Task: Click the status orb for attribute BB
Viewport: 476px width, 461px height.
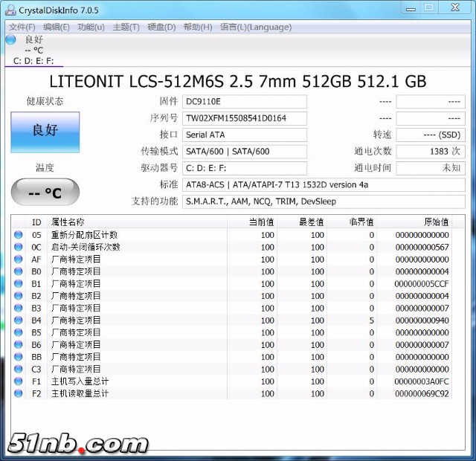Action: [x=18, y=357]
